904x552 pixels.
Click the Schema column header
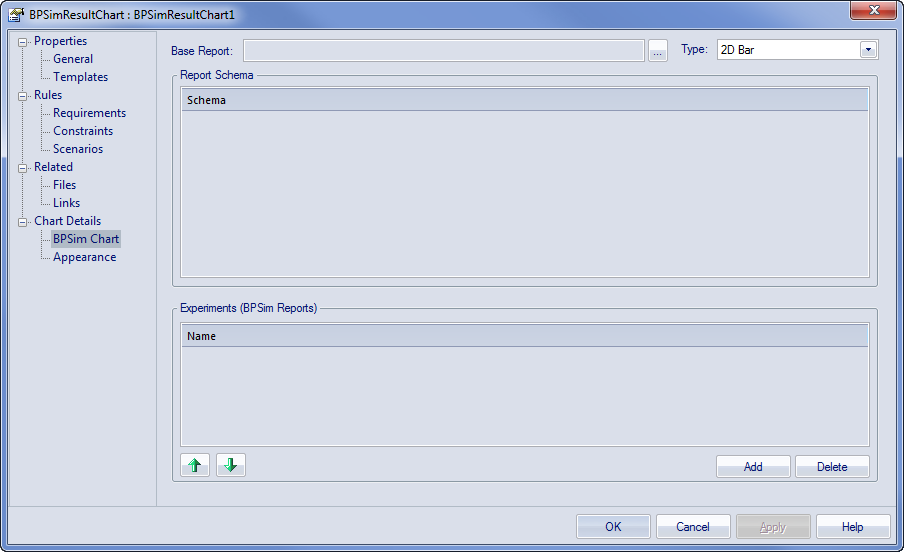tap(524, 100)
